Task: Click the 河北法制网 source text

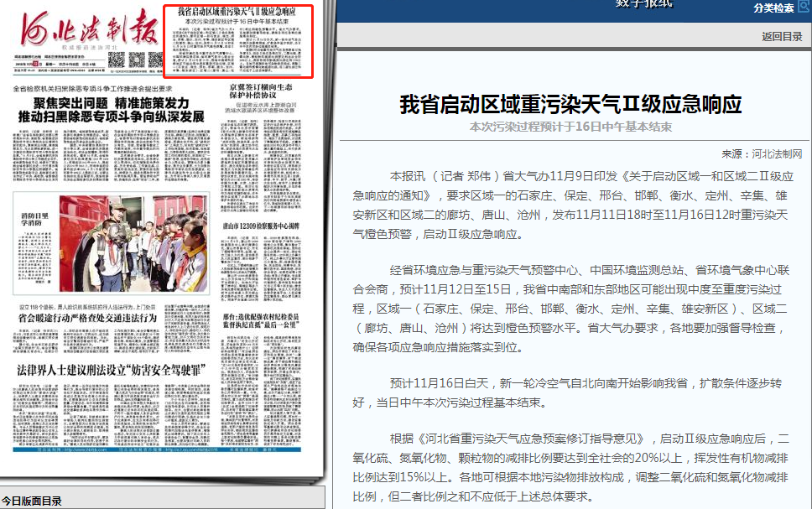Action: click(x=777, y=154)
